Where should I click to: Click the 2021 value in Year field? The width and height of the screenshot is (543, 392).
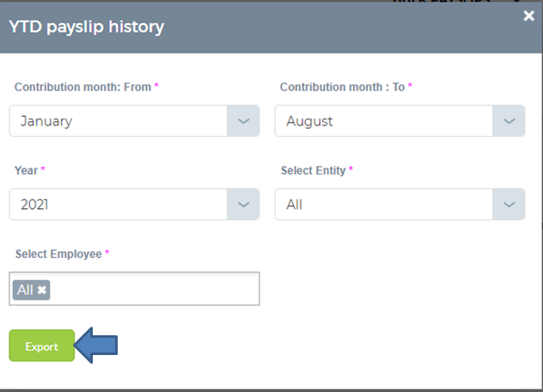point(34,205)
